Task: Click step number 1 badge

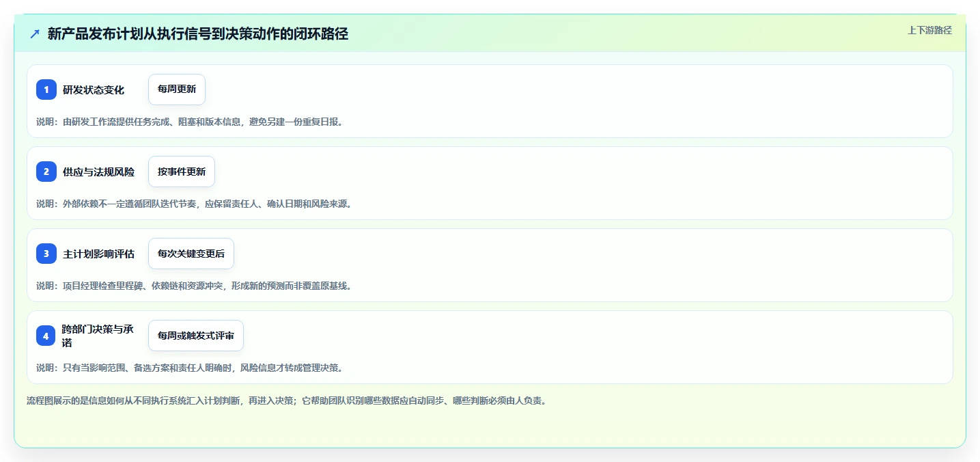Action: 46,90
